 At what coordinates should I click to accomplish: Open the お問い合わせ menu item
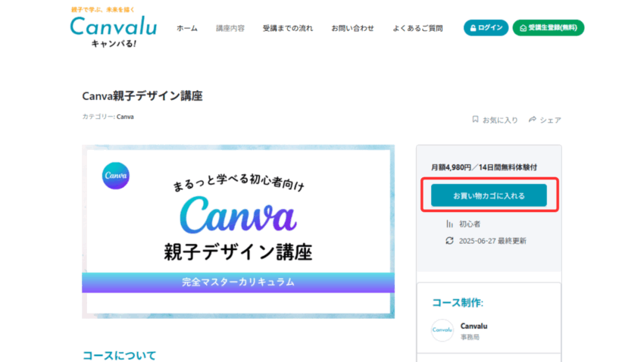[352, 28]
